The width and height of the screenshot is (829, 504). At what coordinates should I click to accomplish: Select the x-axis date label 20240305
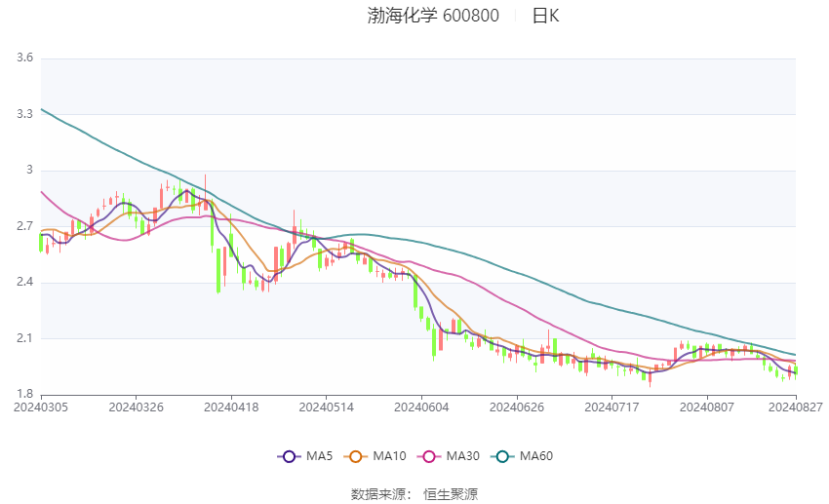tap(41, 407)
